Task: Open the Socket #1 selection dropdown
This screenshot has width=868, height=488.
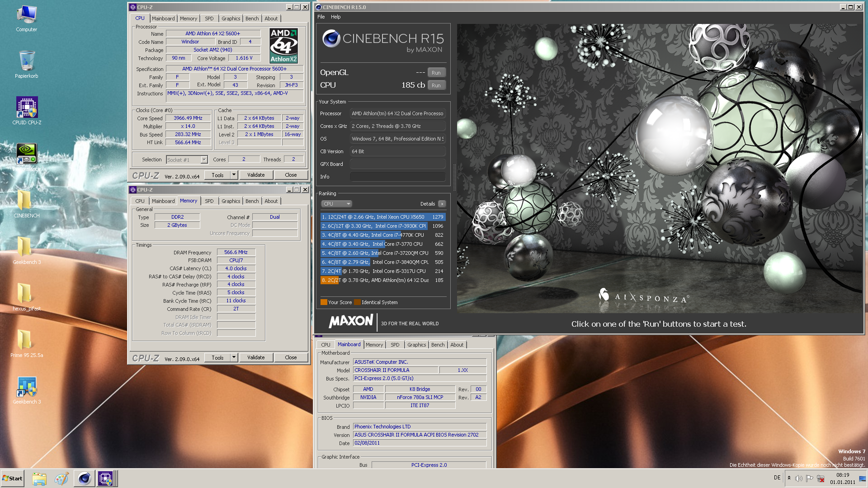Action: 187,160
